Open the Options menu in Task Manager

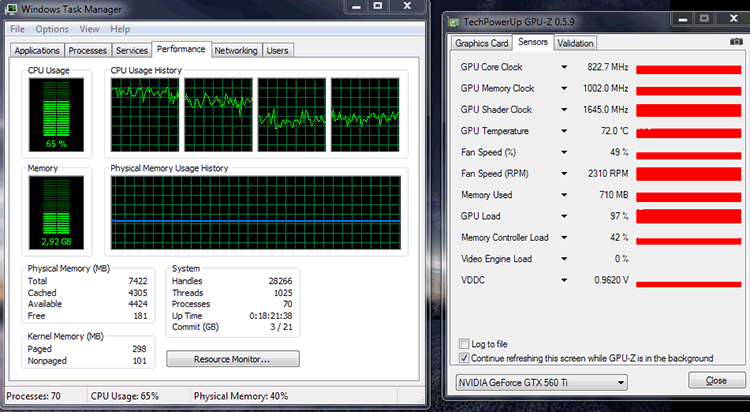(52, 29)
